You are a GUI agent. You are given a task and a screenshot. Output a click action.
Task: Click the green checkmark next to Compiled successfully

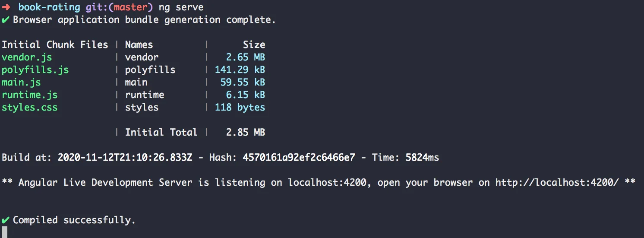tap(6, 220)
